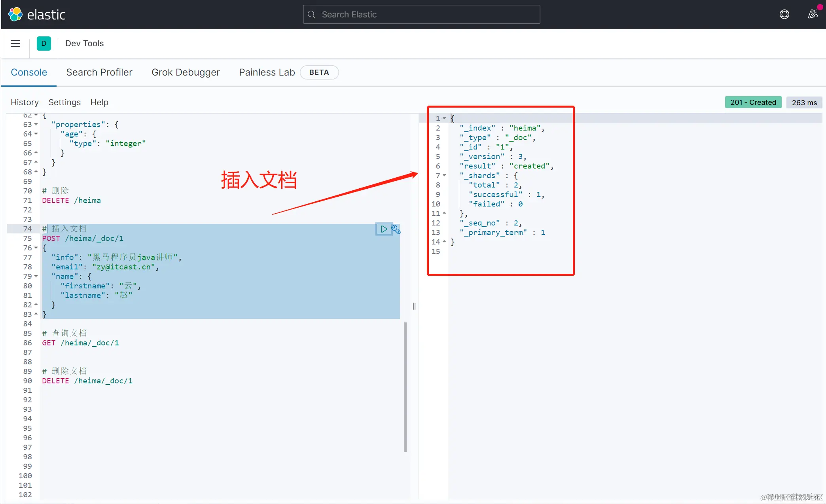This screenshot has height=504, width=826.
Task: Open the wrench request options icon
Action: pyautogui.click(x=396, y=229)
